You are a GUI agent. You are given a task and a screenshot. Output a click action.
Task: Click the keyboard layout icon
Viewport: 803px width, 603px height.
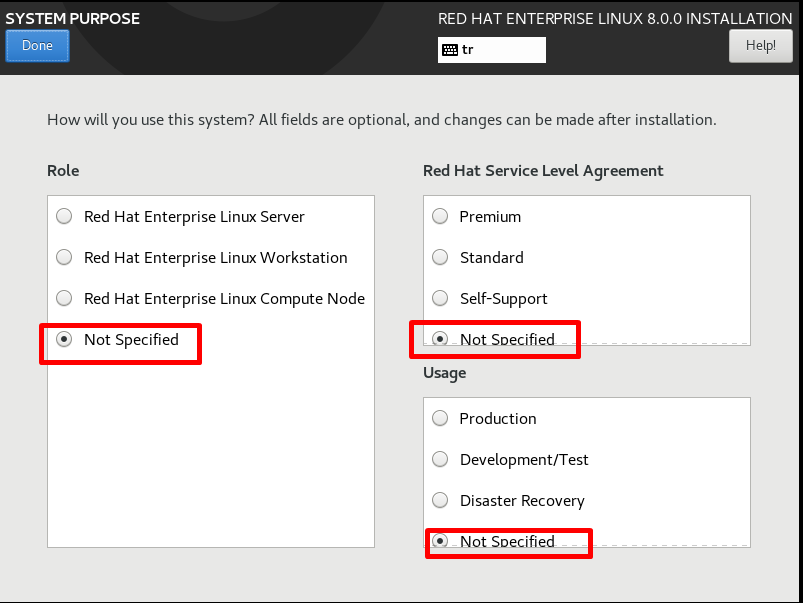pos(450,50)
